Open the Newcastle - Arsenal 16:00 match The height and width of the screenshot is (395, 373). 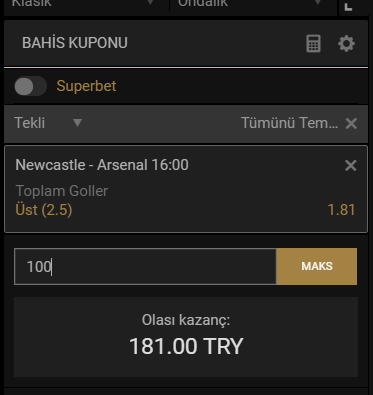coord(102,165)
